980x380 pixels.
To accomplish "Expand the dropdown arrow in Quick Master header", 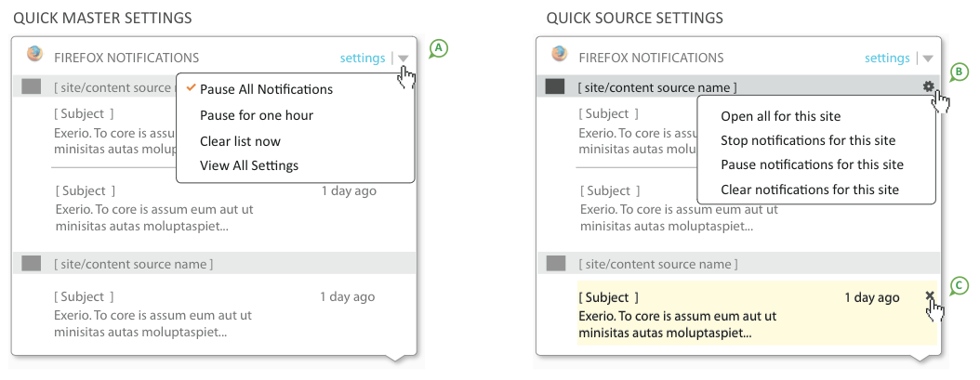I will click(404, 59).
